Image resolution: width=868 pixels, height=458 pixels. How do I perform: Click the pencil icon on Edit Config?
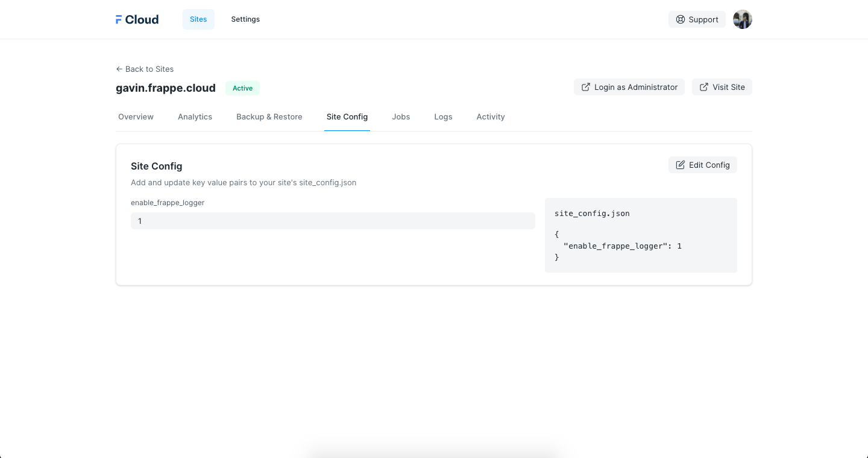[681, 165]
